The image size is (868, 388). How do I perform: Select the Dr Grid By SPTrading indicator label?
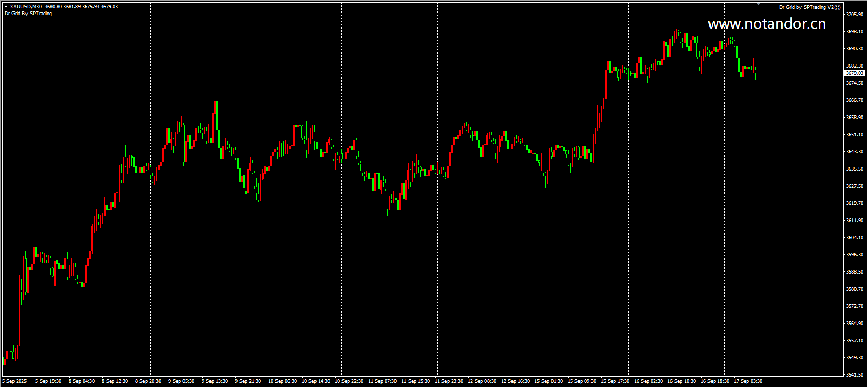[x=29, y=14]
